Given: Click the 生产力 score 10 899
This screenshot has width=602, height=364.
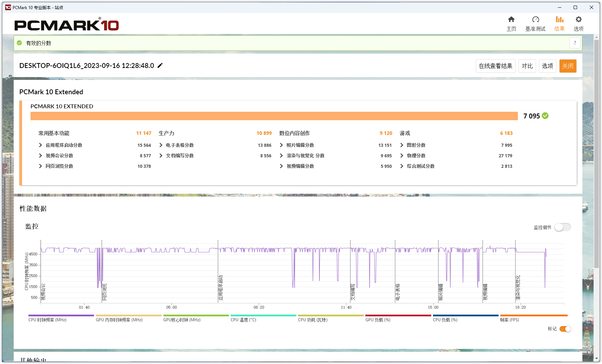Looking at the screenshot, I should [x=264, y=133].
